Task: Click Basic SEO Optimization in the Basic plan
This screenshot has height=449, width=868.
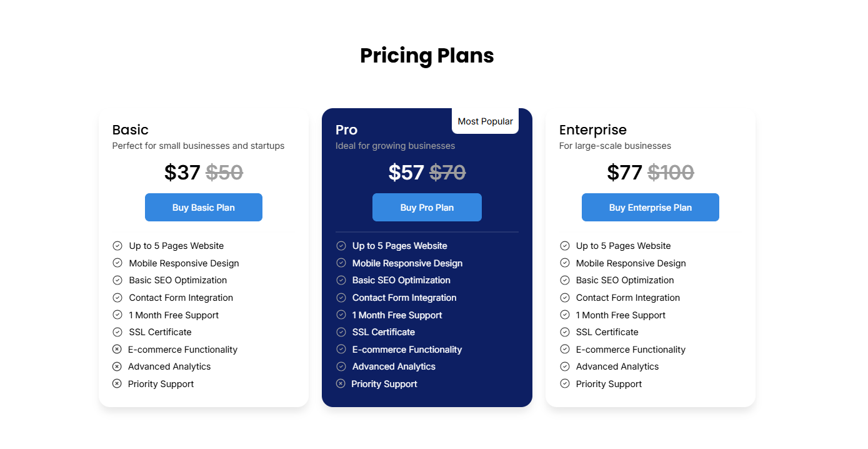Action: (178, 280)
